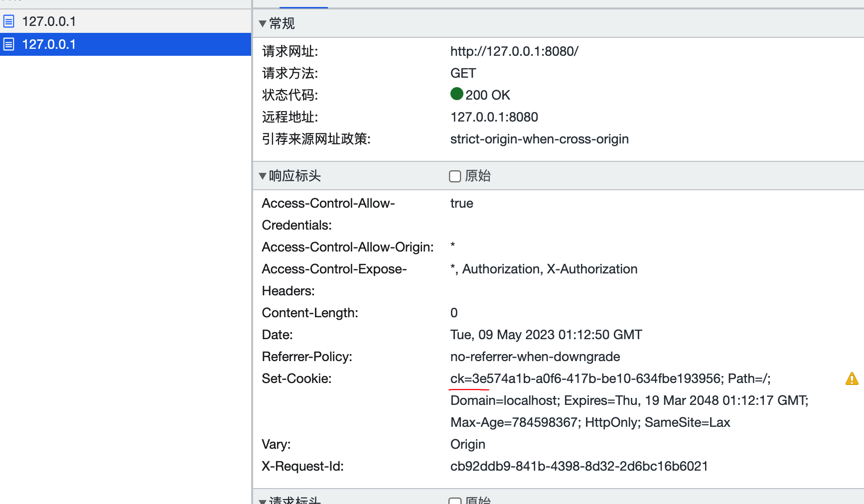Image resolution: width=864 pixels, height=504 pixels.
Task: Click the 响应标头 disclosure triangle
Action: pyautogui.click(x=263, y=176)
